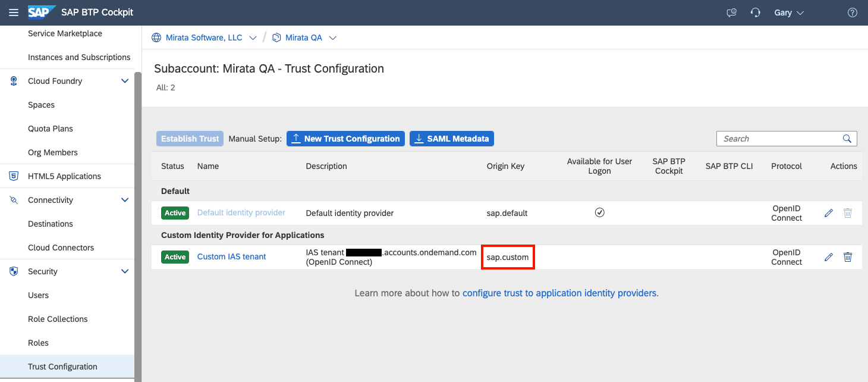
Task: Delete the Custom IAS tenant configuration
Action: (x=848, y=257)
